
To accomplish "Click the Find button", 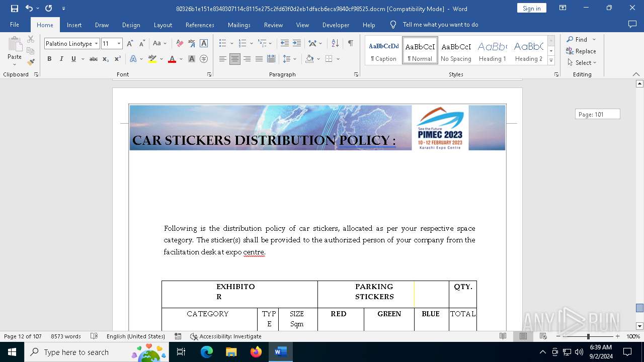I will click(x=577, y=39).
